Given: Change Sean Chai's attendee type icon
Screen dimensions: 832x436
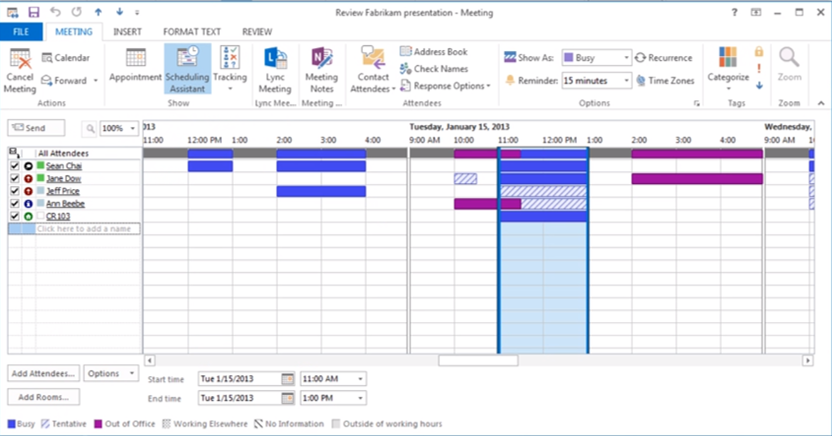Looking at the screenshot, I should [28, 166].
